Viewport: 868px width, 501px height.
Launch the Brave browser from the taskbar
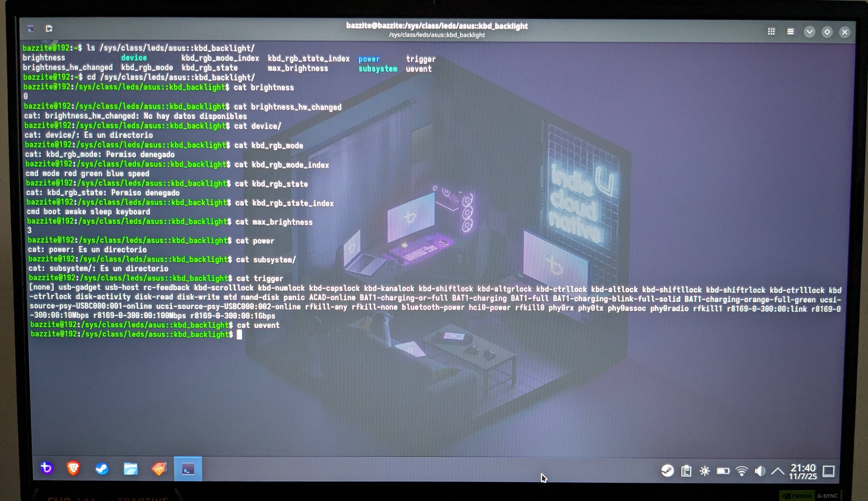point(73,468)
